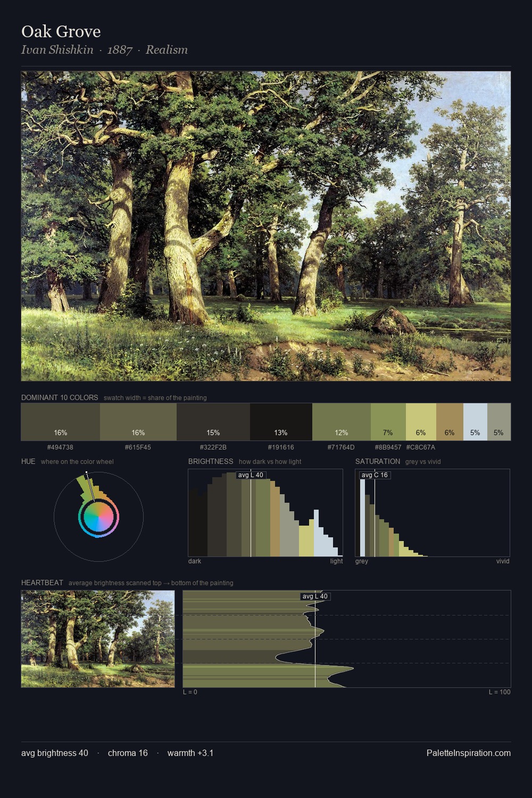The image size is (532, 798).
Task: Click the 'avg L 40' marker in Brightness histogram
Action: pos(251,475)
